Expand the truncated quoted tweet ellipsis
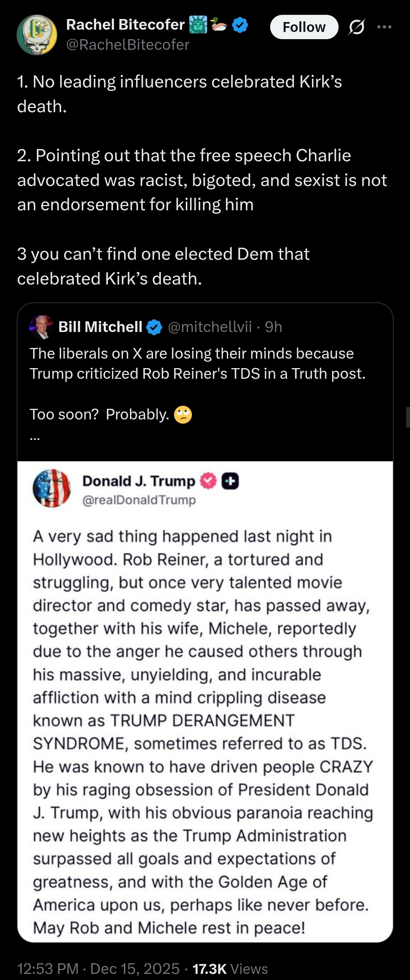Screen dimensions: 410x980 tap(35, 437)
